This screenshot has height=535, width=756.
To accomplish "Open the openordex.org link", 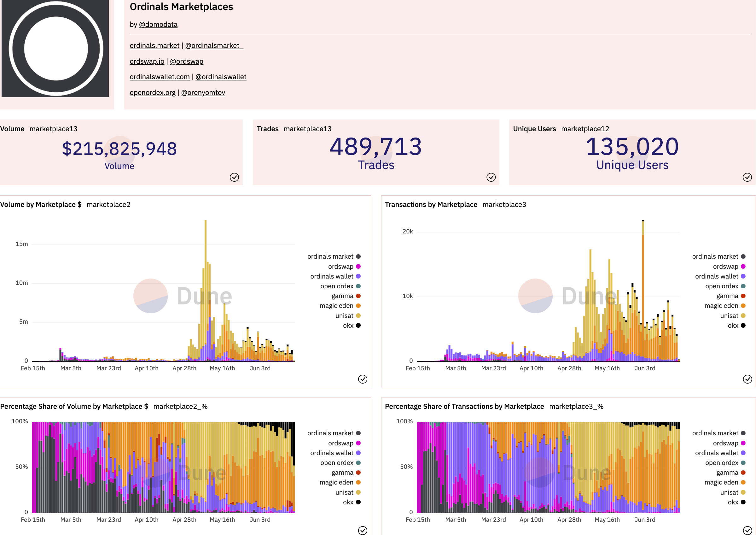I will [153, 92].
